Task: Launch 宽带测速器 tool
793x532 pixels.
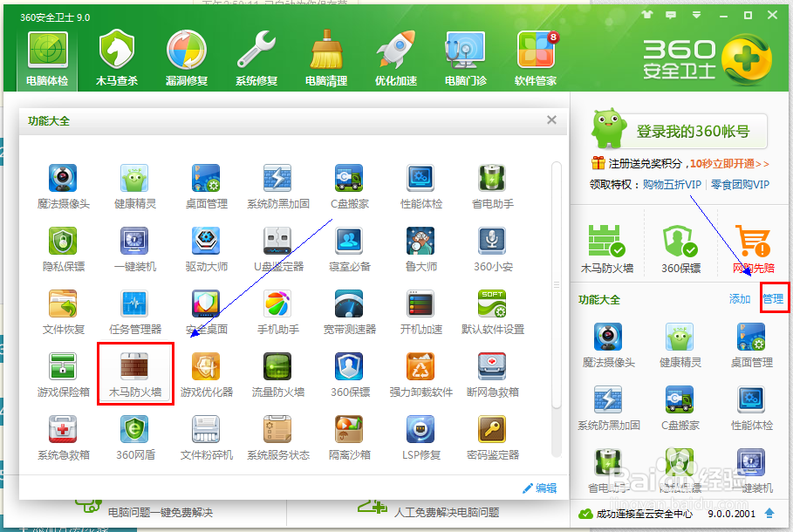Action: point(350,312)
